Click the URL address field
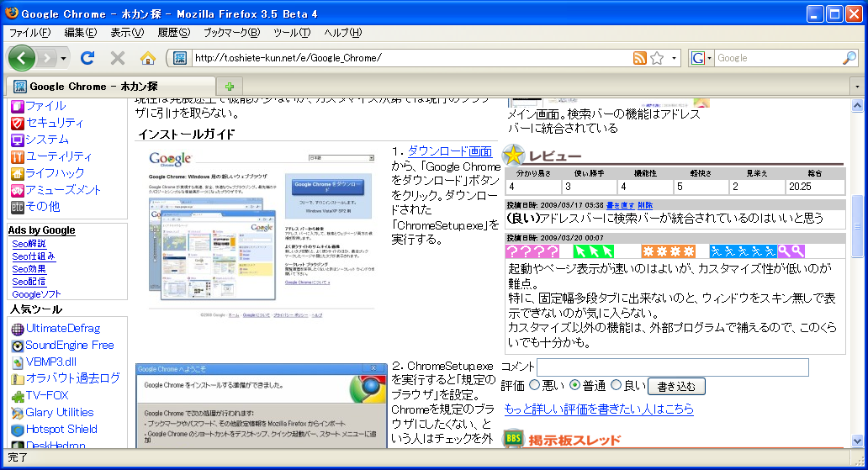868x470 pixels. [x=412, y=57]
